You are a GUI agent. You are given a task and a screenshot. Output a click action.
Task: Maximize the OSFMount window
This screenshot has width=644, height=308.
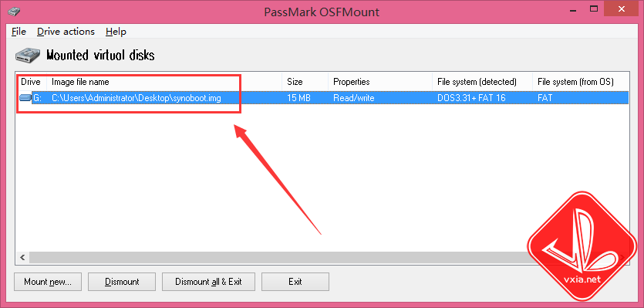[x=594, y=8]
